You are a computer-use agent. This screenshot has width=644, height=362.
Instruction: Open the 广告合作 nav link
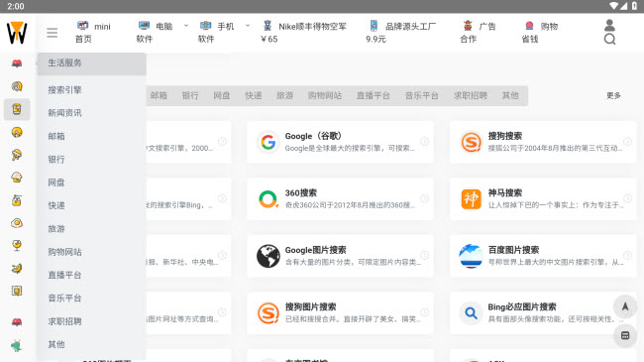(478, 33)
